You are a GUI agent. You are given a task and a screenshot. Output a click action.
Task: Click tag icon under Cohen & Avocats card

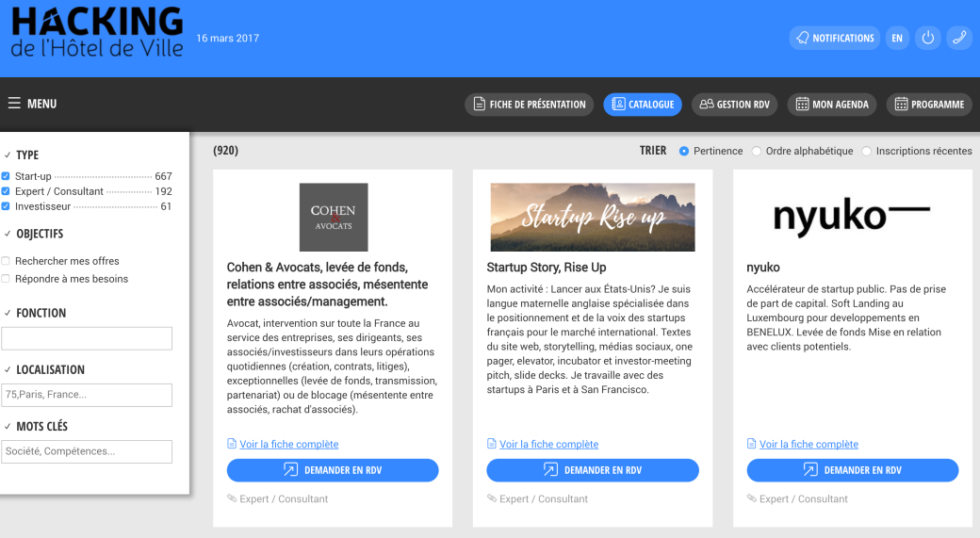pos(232,498)
